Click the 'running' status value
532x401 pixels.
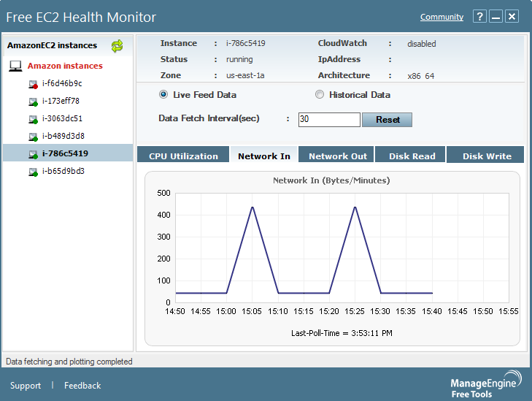239,59
